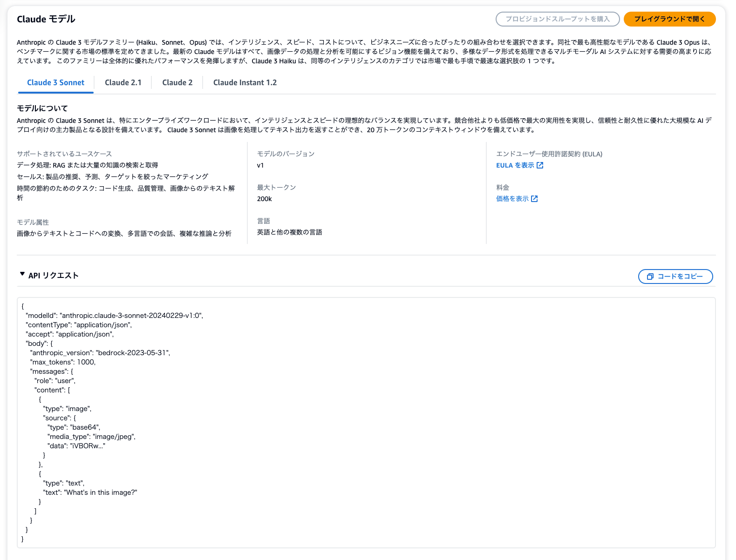Open the Claude 3 Sonnet tab
This screenshot has width=736, height=560.
click(56, 82)
